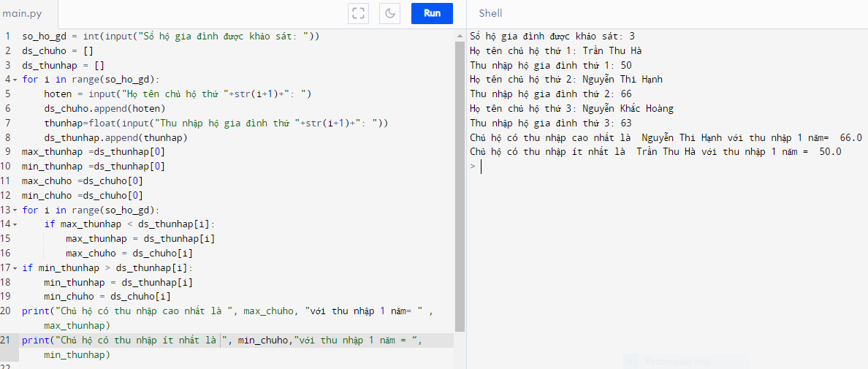This screenshot has width=868, height=369.
Task: Collapse the if block at line 17
Action: click(15, 268)
